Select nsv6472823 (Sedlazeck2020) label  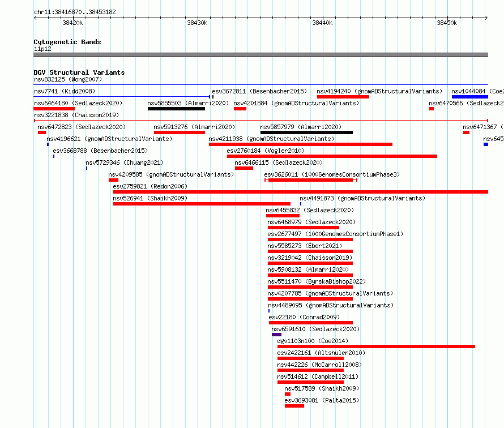(82, 127)
